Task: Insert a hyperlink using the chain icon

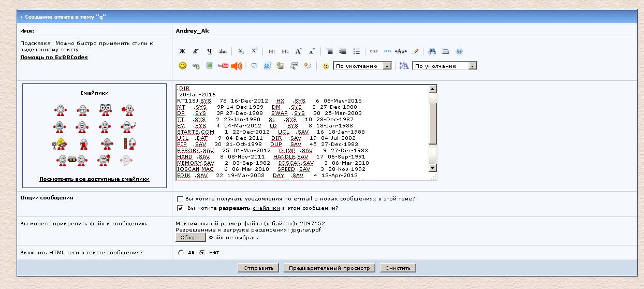Action: click(196, 66)
